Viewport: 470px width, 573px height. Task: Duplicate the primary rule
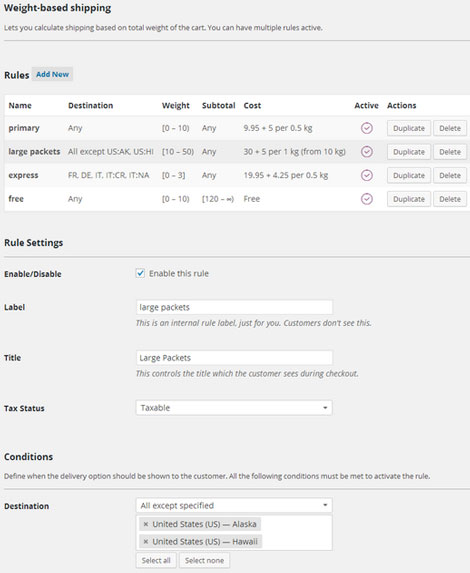(409, 128)
